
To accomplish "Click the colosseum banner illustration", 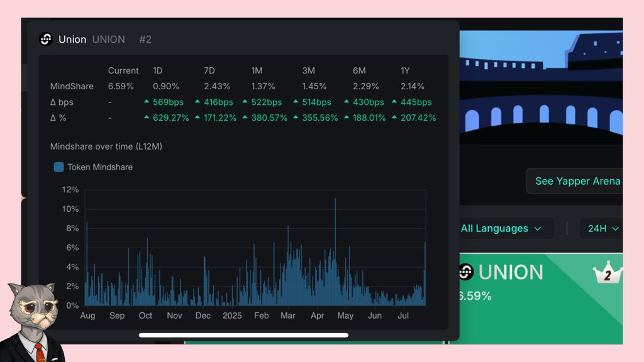I will (x=541, y=87).
